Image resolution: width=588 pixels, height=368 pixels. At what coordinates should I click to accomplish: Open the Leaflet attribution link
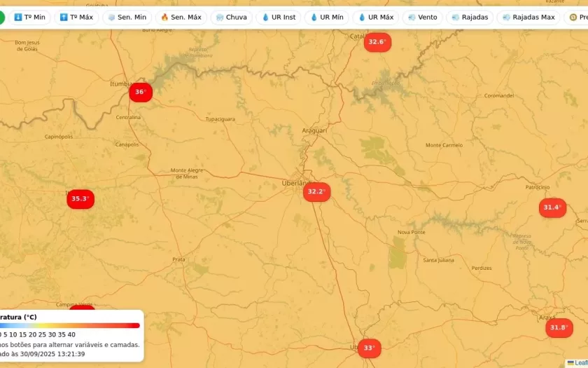[580, 362]
